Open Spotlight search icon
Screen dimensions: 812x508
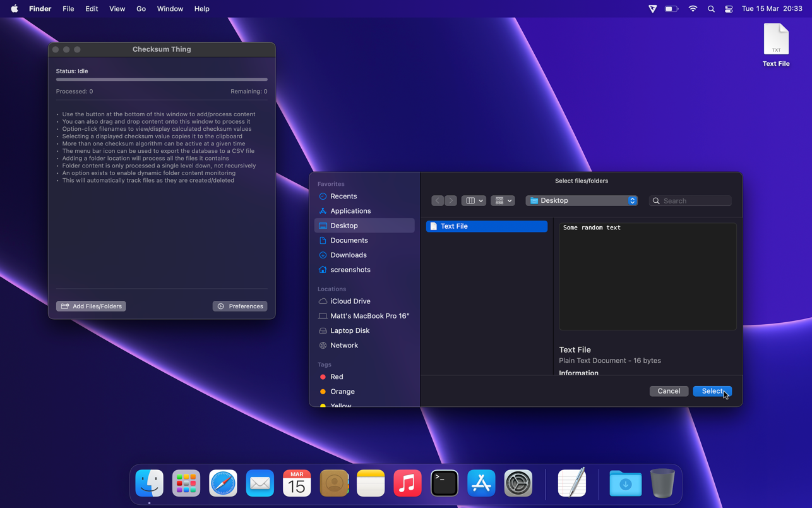pyautogui.click(x=711, y=9)
